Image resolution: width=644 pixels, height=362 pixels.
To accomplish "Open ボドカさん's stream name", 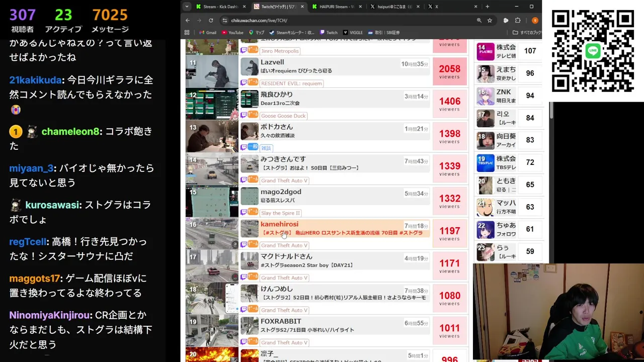I will tap(276, 127).
